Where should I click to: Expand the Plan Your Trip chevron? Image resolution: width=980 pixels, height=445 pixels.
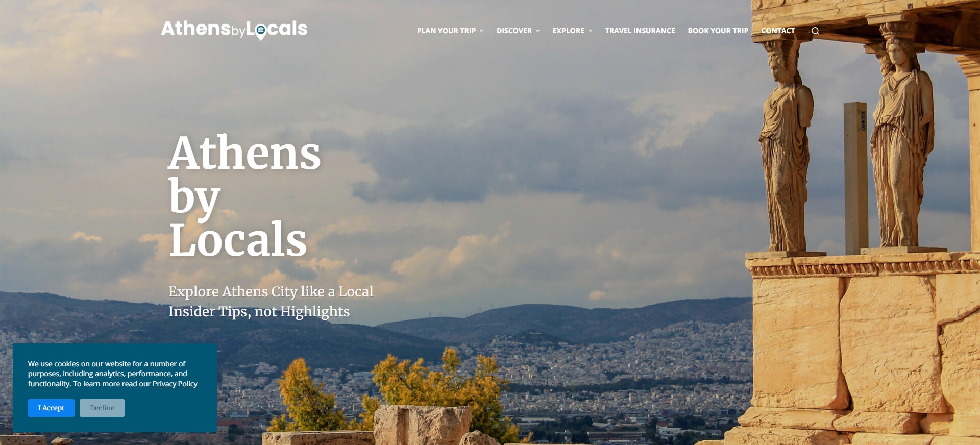pos(481,31)
